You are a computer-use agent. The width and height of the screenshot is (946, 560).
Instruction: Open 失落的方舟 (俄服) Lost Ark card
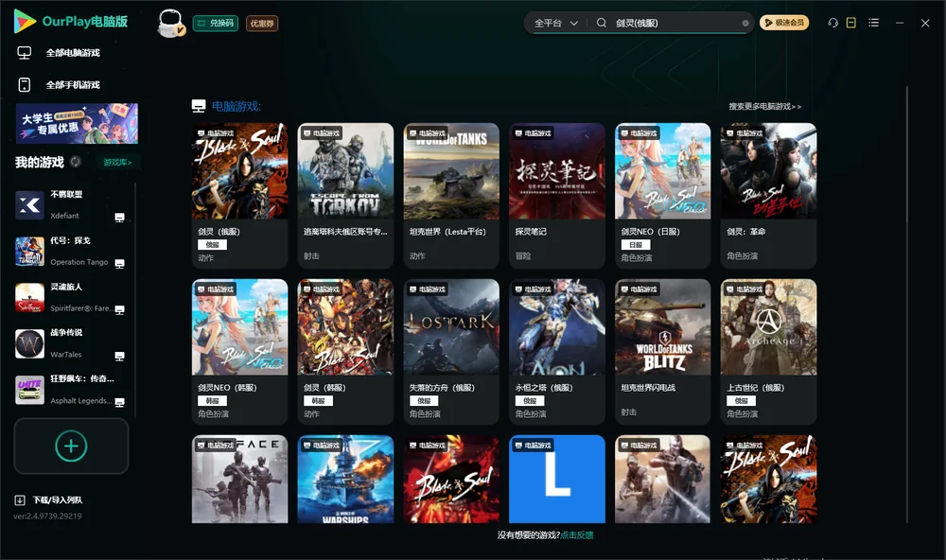click(451, 352)
